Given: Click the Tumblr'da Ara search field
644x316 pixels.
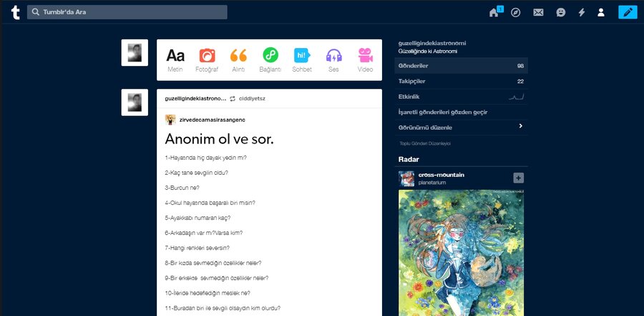Looking at the screenshot, I should [127, 12].
